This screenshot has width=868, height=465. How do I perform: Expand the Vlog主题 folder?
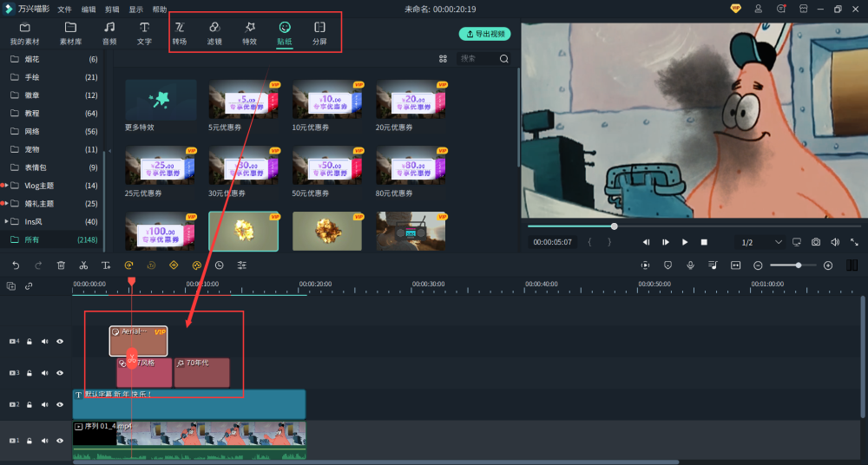tap(6, 186)
